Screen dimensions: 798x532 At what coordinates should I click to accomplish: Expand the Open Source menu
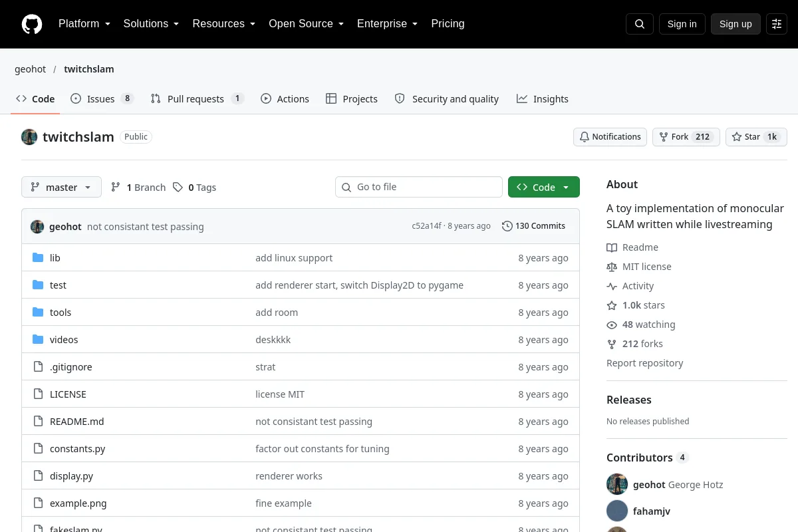click(x=306, y=24)
